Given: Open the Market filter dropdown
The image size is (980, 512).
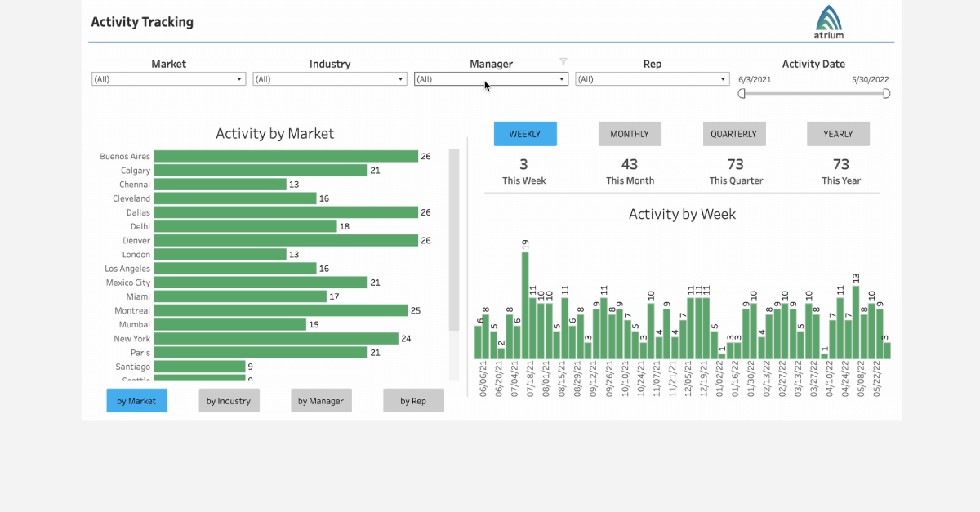Looking at the screenshot, I should point(238,78).
